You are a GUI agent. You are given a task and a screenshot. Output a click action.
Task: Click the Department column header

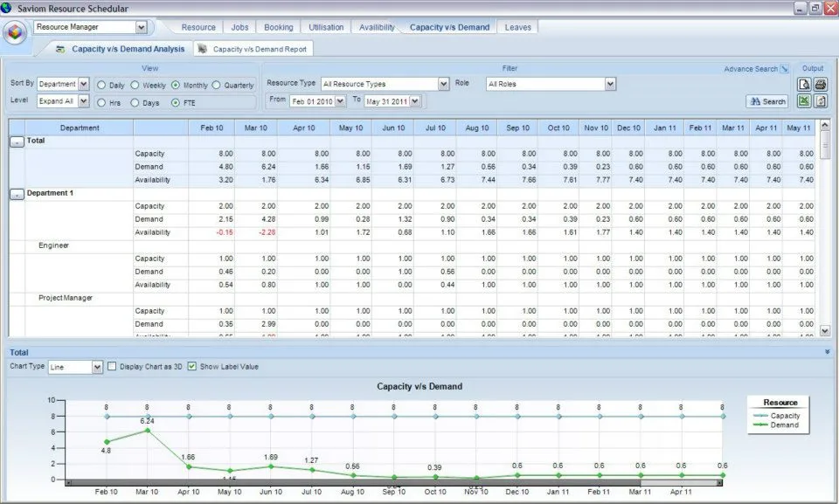tap(80, 128)
